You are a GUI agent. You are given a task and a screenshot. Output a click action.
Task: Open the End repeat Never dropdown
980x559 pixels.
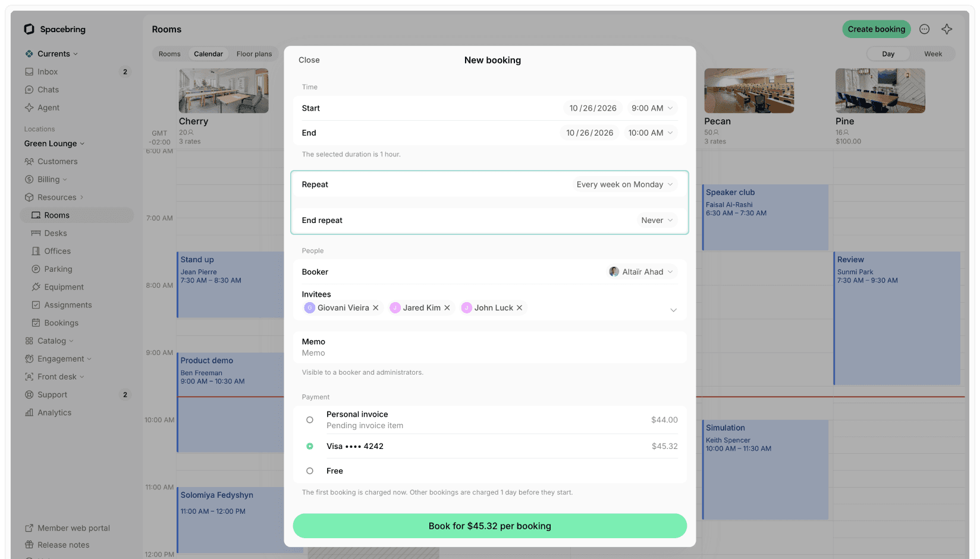(657, 220)
